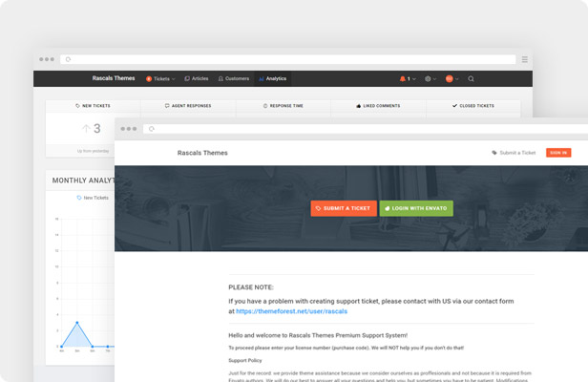
Task: Open the Articles menu item
Action: click(197, 79)
